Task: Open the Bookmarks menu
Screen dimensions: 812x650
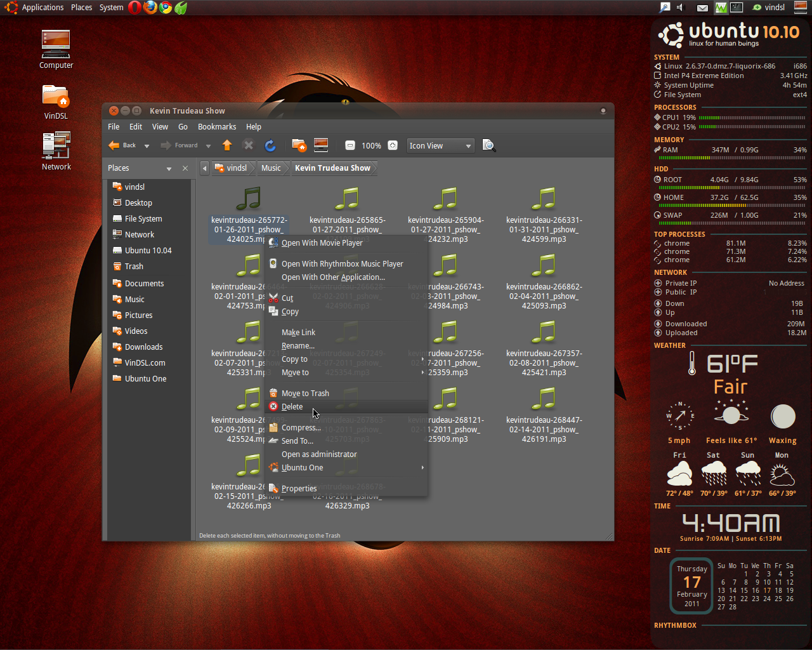Action: (217, 126)
